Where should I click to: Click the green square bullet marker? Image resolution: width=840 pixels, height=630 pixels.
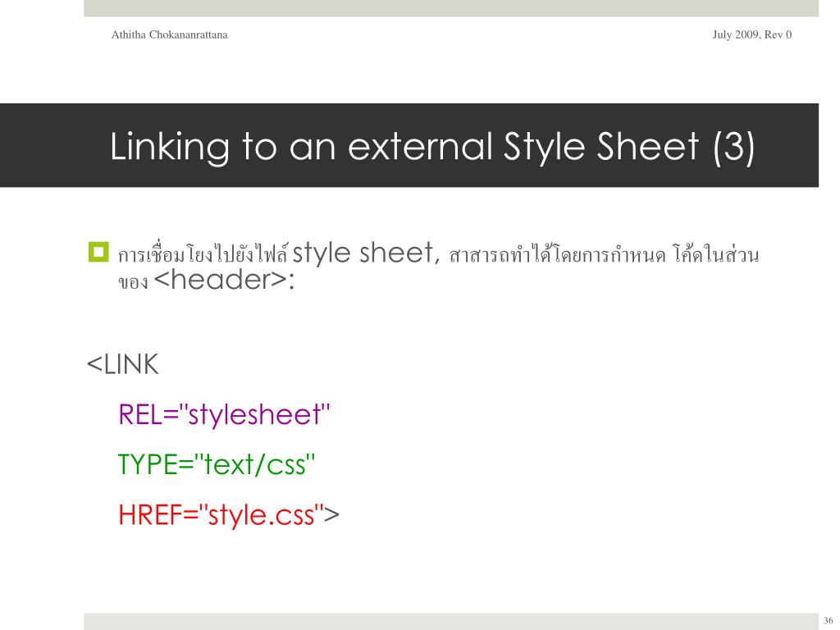coord(98,252)
